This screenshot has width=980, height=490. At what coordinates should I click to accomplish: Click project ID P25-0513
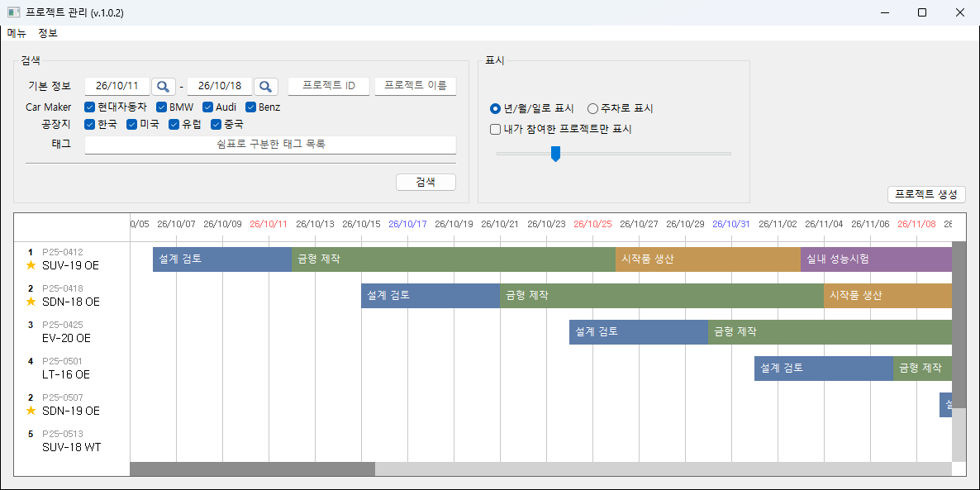[x=63, y=434]
